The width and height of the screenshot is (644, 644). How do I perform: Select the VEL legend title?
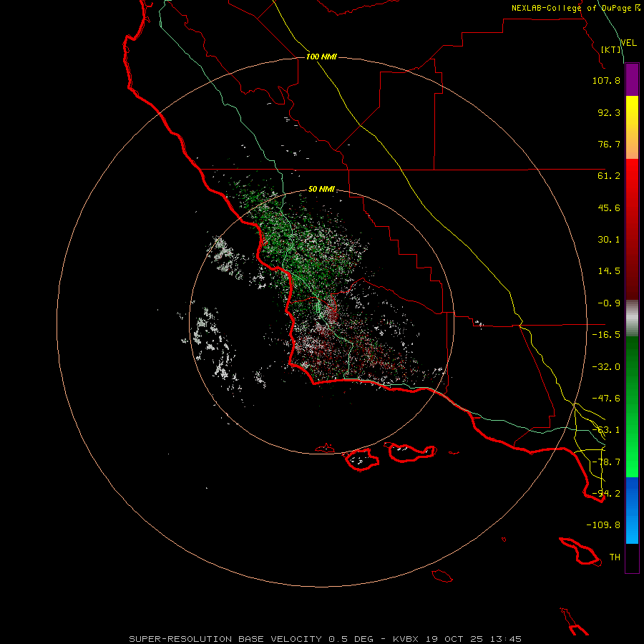pyautogui.click(x=628, y=43)
